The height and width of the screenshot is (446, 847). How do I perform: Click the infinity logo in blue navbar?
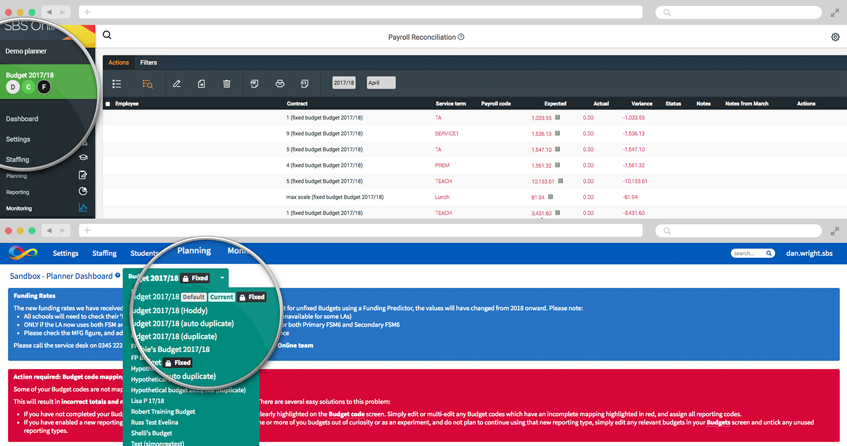23,253
